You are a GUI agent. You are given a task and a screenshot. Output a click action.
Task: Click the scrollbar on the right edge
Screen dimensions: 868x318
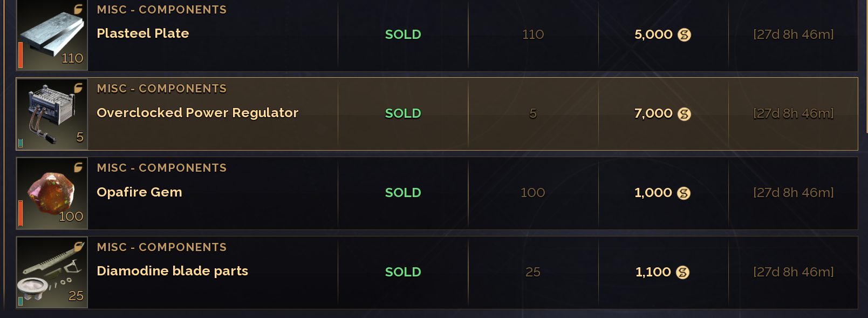866,65
